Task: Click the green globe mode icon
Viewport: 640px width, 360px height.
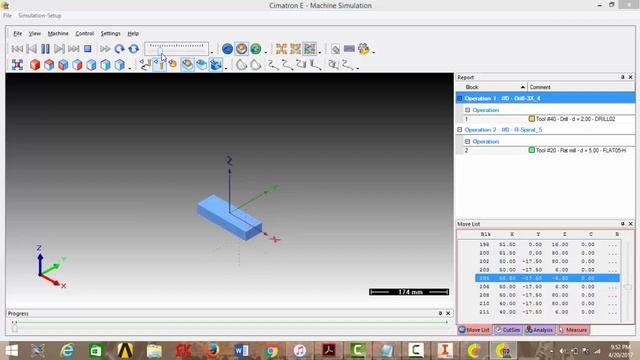Action: (256, 49)
